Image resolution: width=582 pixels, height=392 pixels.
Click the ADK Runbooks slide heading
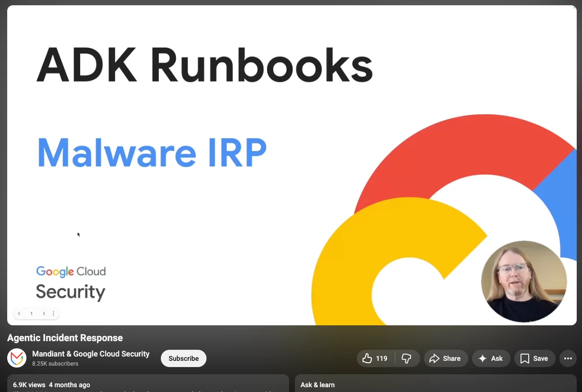(205, 66)
